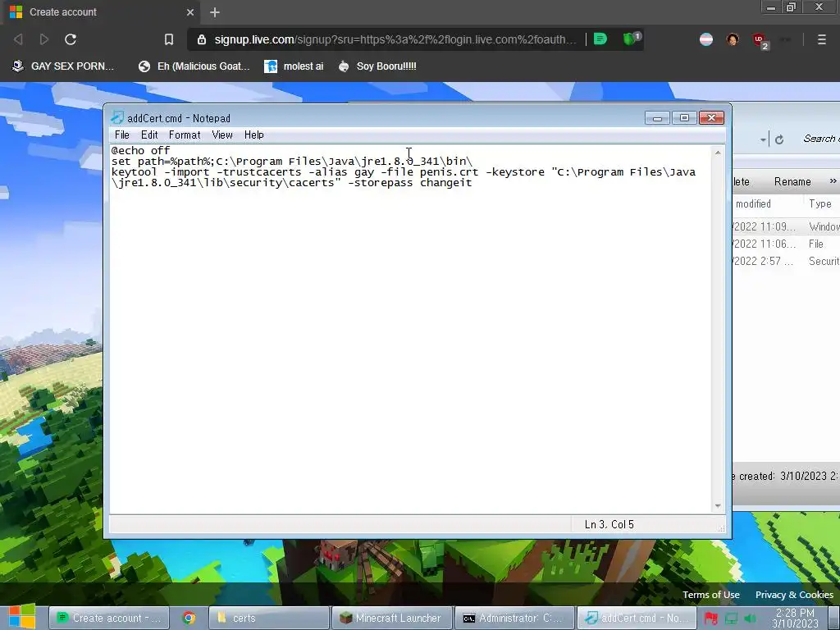The width and height of the screenshot is (840, 630).
Task: Click the network tray icon
Action: tap(731, 619)
